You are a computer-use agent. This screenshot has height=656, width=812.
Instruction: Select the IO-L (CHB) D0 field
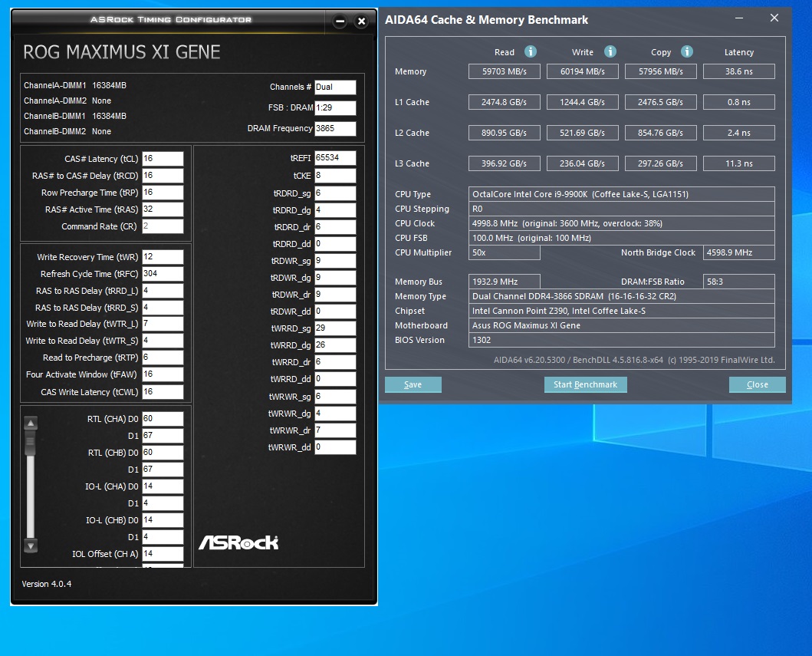pos(163,519)
